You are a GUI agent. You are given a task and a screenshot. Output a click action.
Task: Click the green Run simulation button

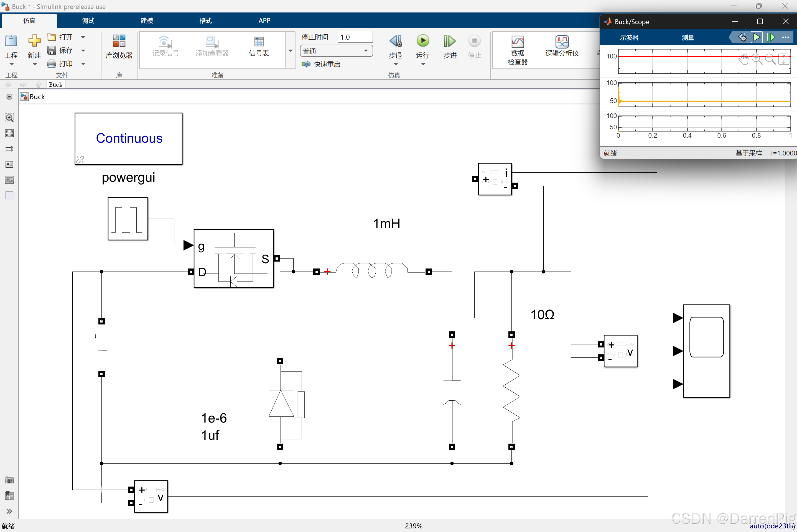pos(422,41)
